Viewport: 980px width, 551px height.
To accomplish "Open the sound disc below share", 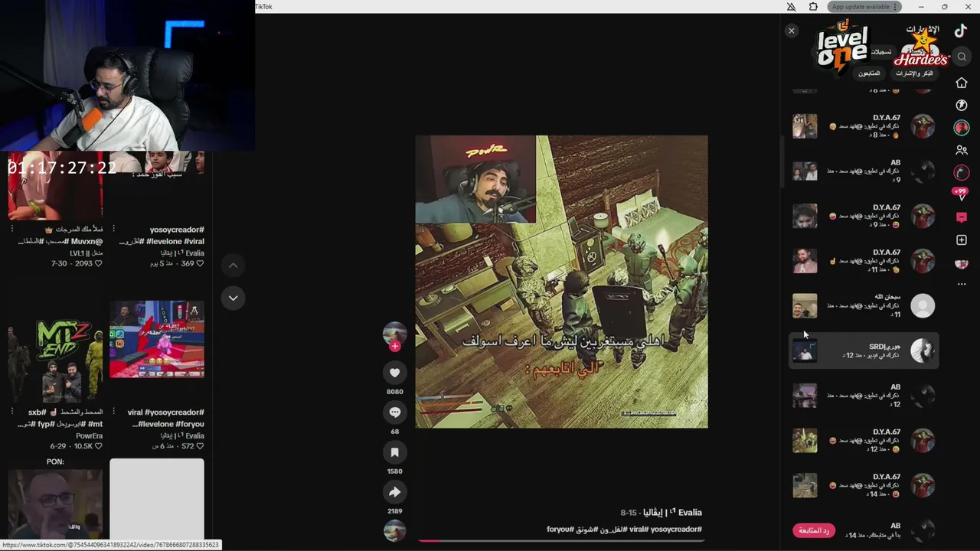I will pyautogui.click(x=394, y=530).
